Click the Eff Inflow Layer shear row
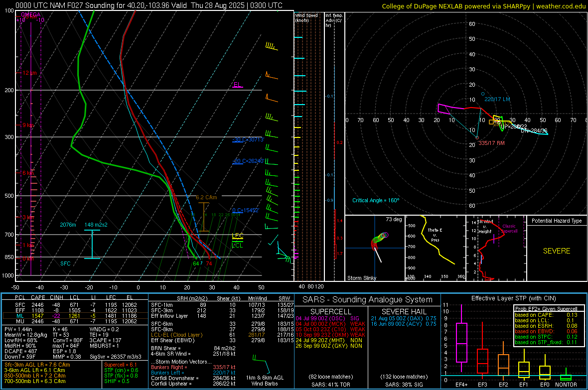 click(x=222, y=316)
